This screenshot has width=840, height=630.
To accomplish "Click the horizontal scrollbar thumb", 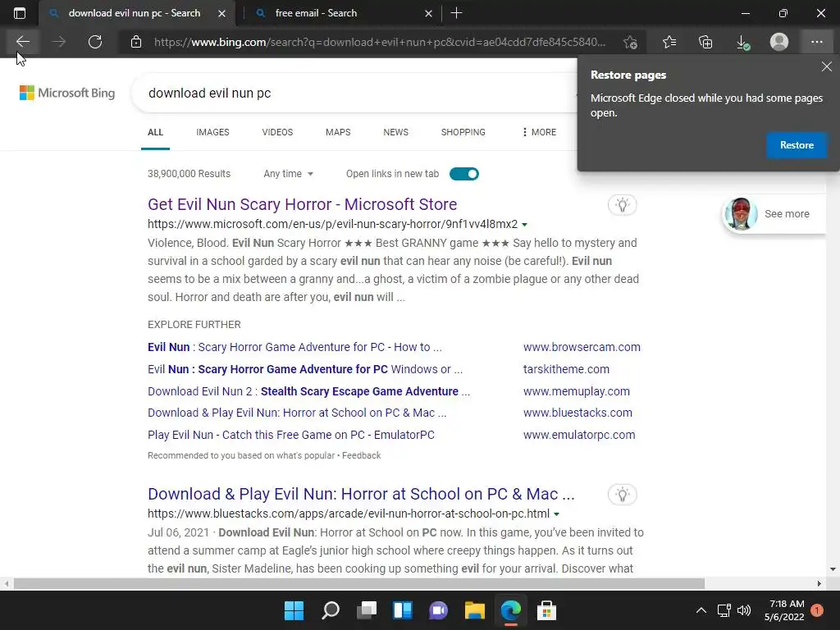I will coord(359,583).
